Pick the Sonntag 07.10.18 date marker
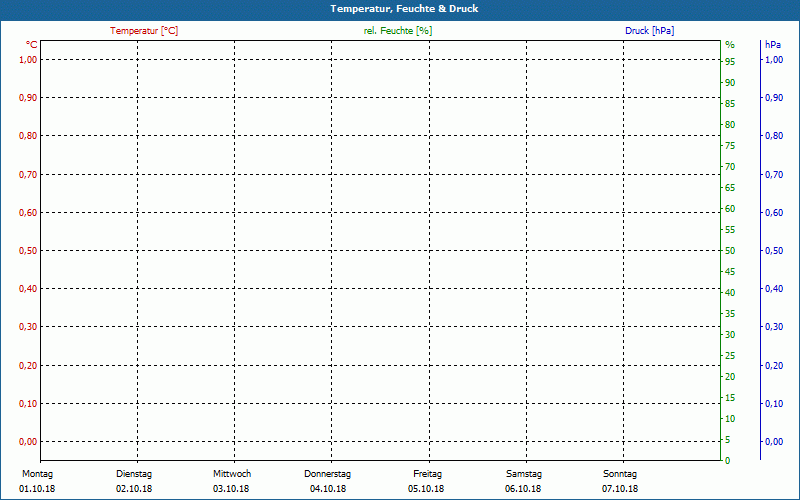The height and width of the screenshot is (500, 800). 620,481
